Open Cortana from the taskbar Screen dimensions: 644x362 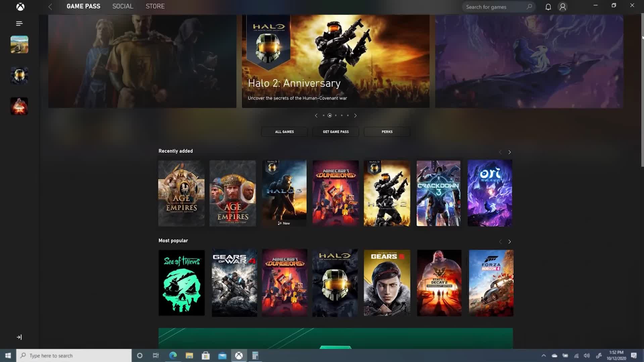click(x=140, y=356)
